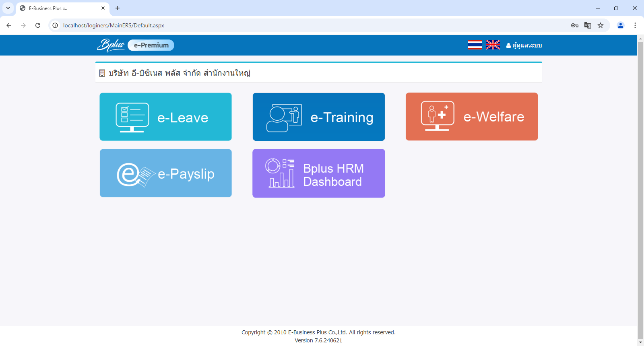
Task: Go forward in browser history
Action: (x=23, y=25)
